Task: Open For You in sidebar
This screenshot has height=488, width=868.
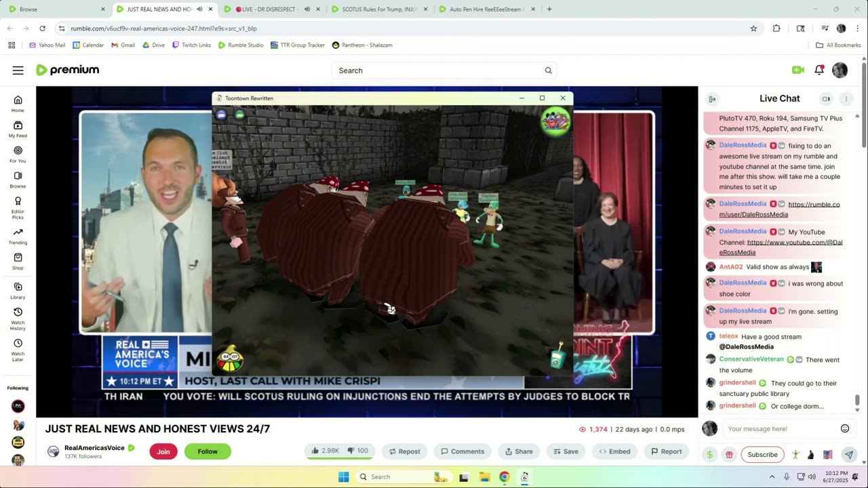Action: pos(18,154)
